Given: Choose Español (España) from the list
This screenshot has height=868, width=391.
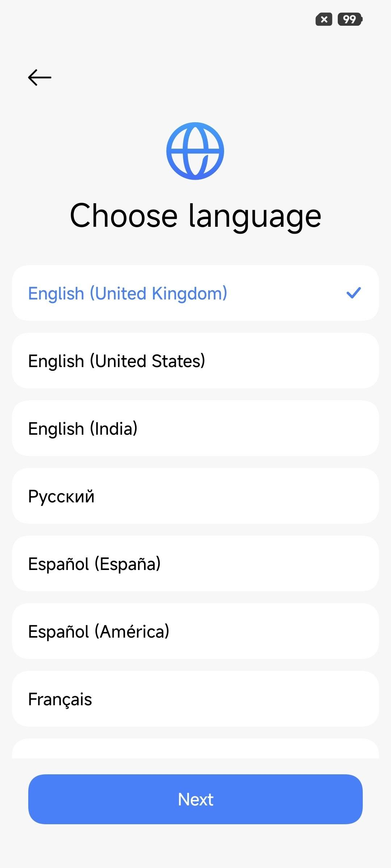Looking at the screenshot, I should (195, 564).
